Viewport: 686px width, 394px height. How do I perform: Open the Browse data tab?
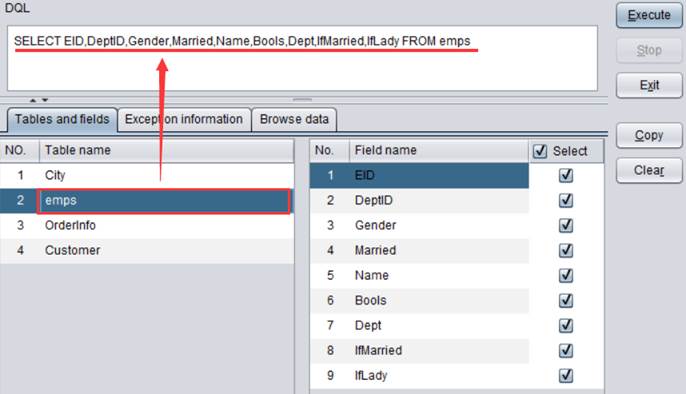point(294,119)
